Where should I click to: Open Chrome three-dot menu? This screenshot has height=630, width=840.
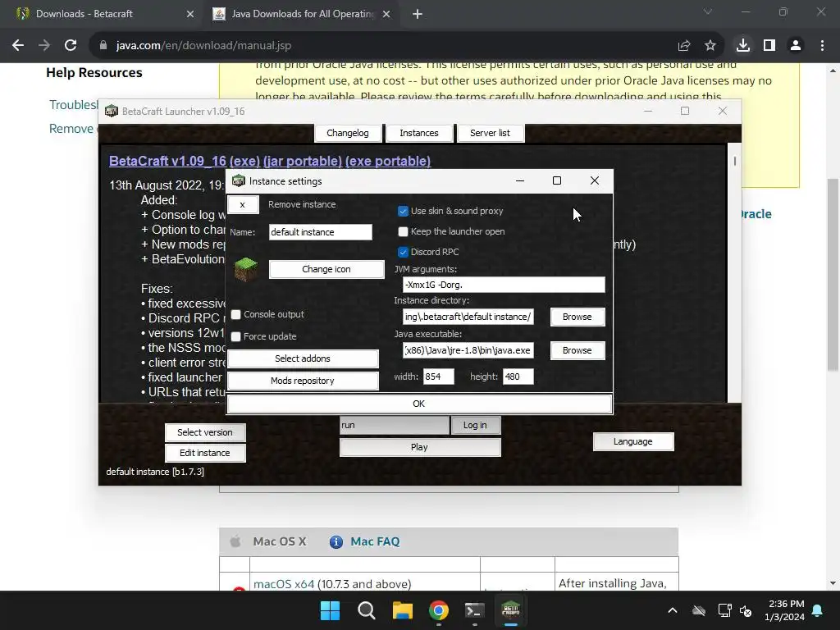(822, 46)
